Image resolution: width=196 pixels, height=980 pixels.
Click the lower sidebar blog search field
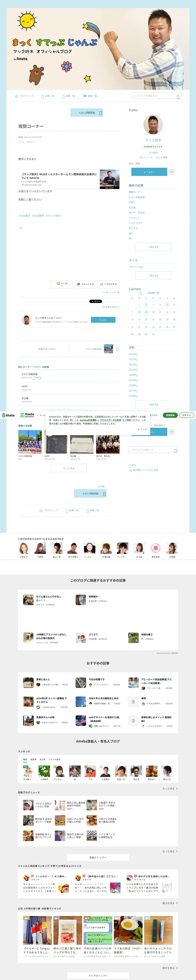[x=153, y=450]
